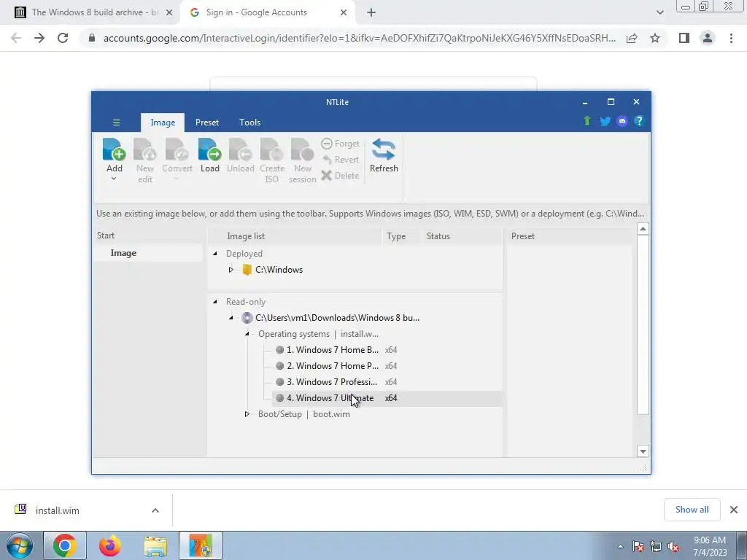Refresh the image list
This screenshot has height=560, width=747.
tap(384, 155)
